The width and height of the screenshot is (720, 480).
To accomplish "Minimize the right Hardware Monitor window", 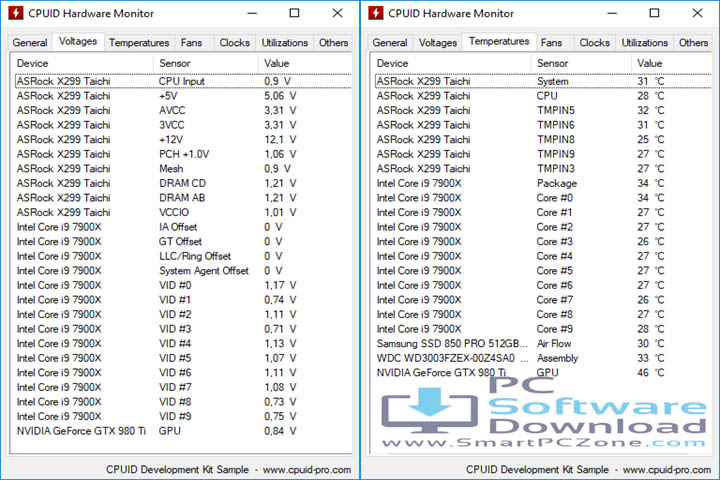I will click(612, 13).
